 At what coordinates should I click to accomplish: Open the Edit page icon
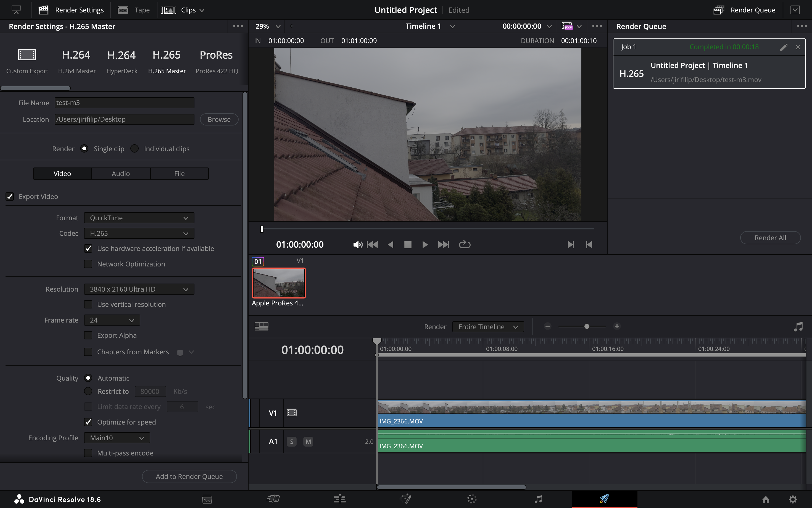pos(339,499)
